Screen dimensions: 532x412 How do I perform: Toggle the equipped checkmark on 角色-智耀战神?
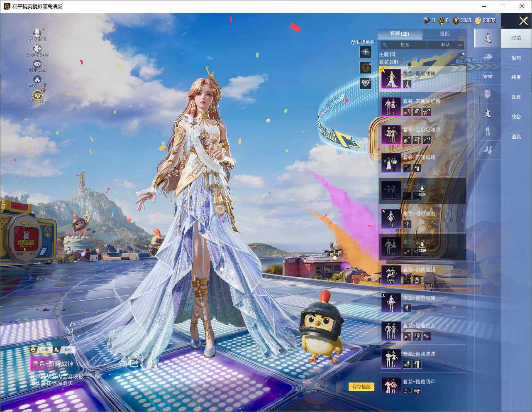pos(382,70)
